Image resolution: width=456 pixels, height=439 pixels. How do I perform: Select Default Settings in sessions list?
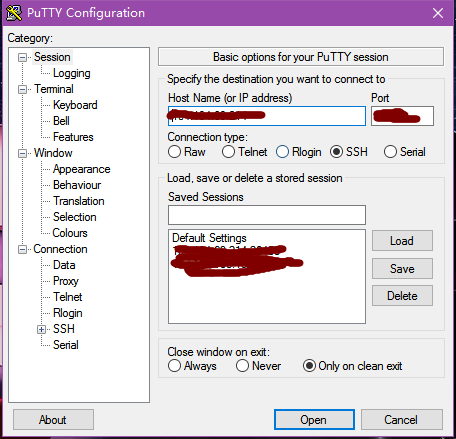point(209,238)
